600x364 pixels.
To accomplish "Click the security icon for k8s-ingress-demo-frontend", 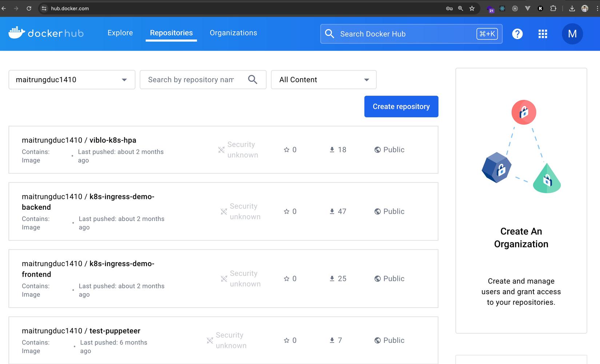I will [x=224, y=279].
